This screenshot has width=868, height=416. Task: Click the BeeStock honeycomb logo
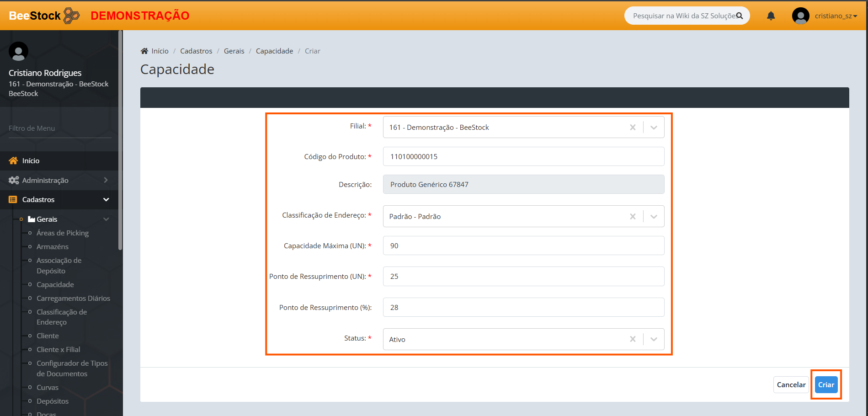(x=71, y=16)
